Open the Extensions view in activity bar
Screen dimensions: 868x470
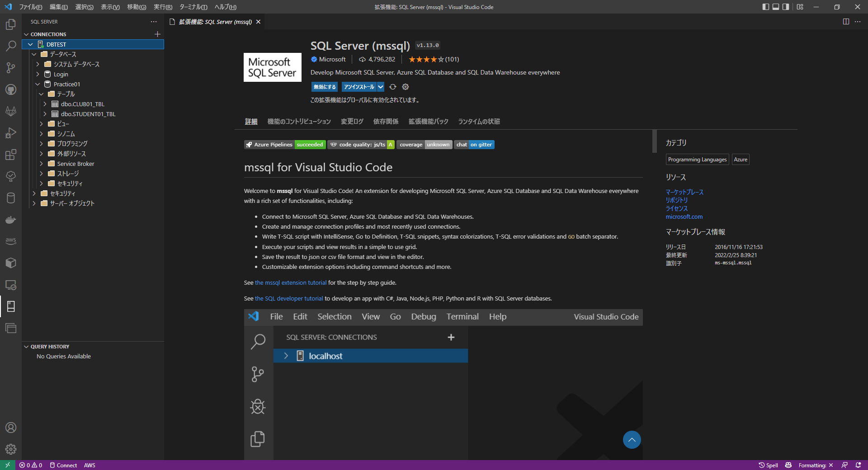[x=11, y=155]
